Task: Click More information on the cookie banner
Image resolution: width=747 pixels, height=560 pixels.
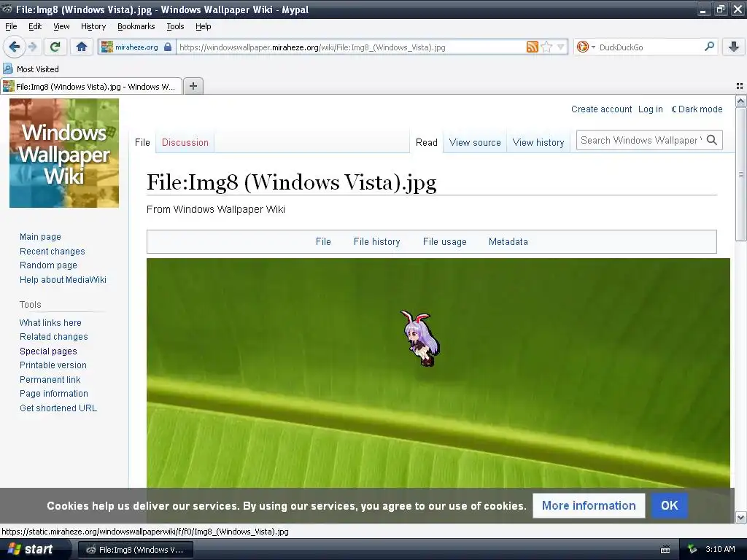Action: tap(589, 505)
